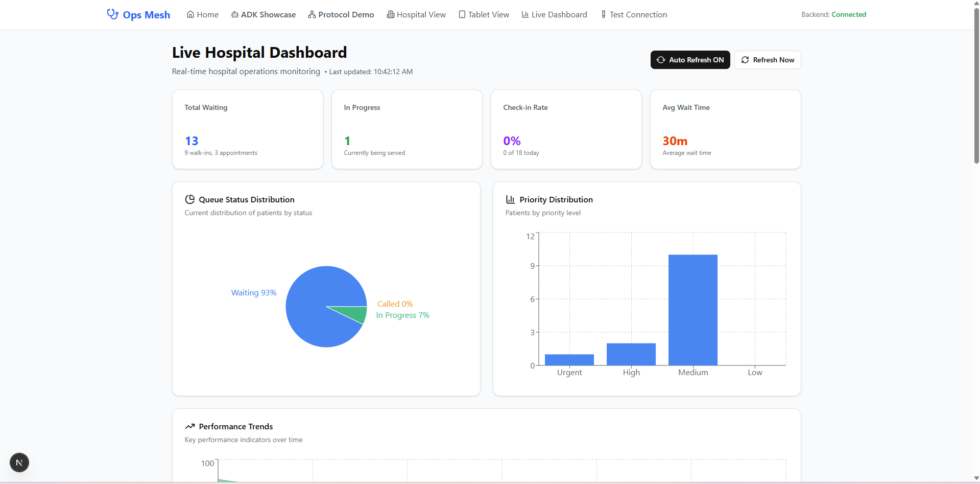Image resolution: width=980 pixels, height=484 pixels.
Task: Toggle the Auto Refresh ON button
Action: click(690, 60)
